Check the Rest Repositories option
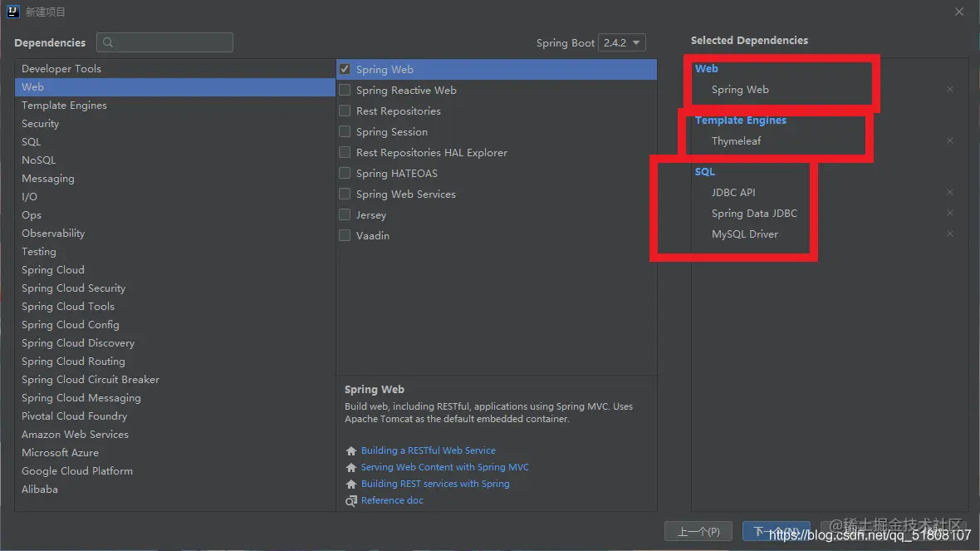This screenshot has width=980, height=551. click(345, 111)
